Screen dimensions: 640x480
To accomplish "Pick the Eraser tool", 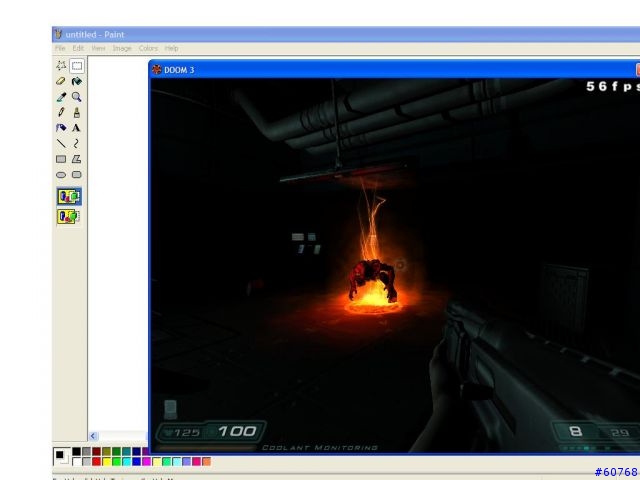I will [x=61, y=81].
